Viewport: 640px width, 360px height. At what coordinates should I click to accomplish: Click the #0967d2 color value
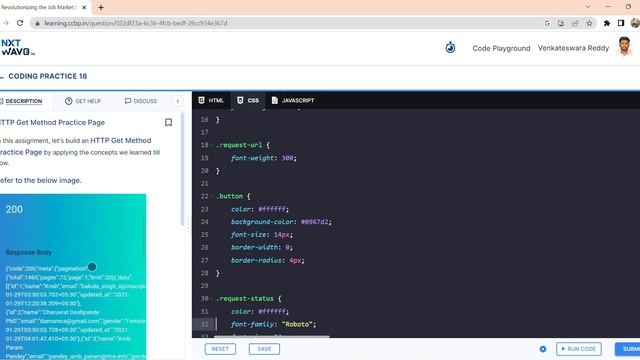click(x=314, y=222)
